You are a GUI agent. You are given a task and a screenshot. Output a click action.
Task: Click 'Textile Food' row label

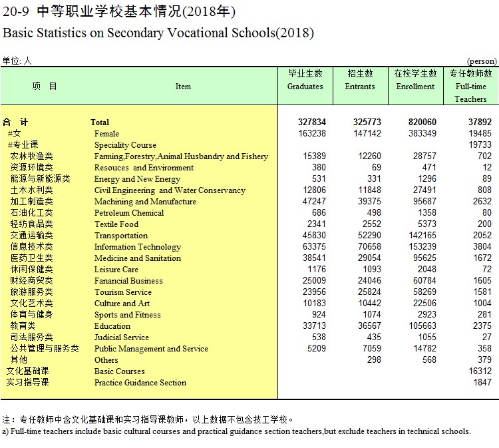116,224
